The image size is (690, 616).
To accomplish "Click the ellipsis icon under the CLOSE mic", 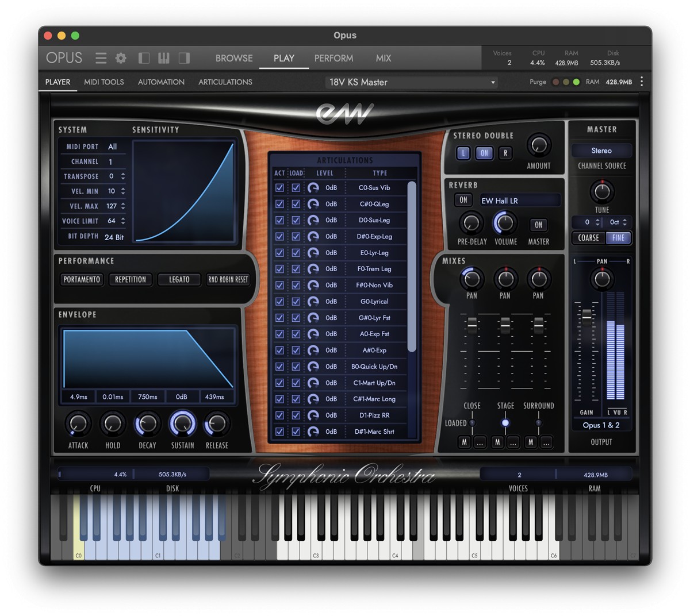I will coord(480,442).
